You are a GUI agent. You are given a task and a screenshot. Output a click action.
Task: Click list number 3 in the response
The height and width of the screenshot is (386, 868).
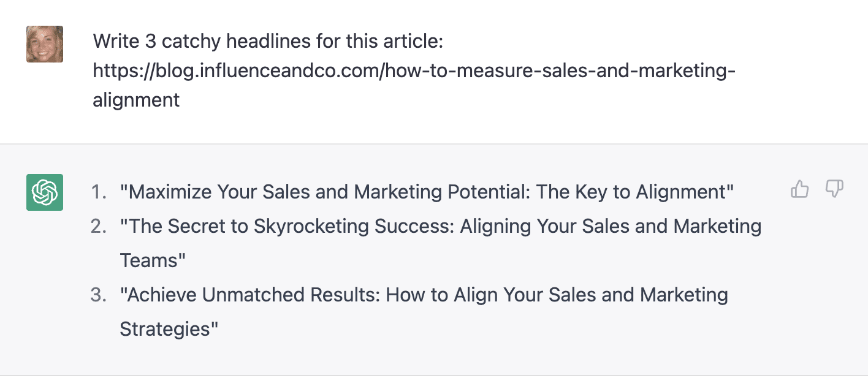coord(99,295)
